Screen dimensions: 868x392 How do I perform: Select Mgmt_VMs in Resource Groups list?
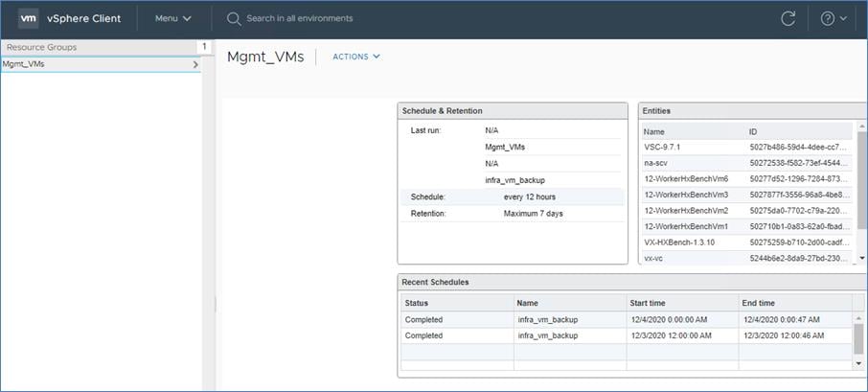pos(101,64)
